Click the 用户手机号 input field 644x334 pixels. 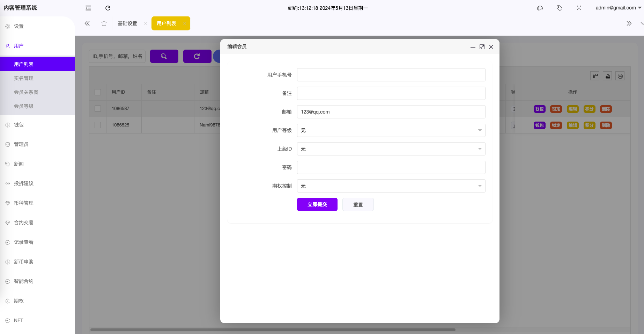[x=391, y=75]
